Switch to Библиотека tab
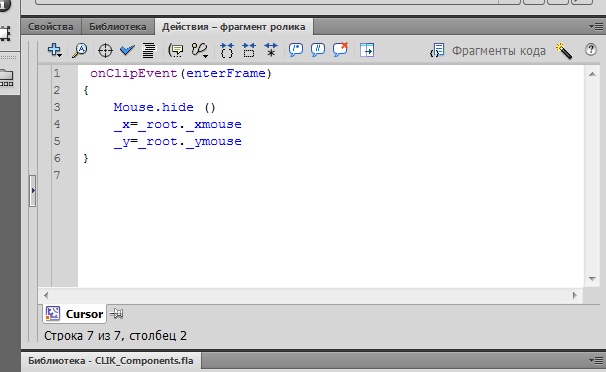This screenshot has height=372, width=606. 117,27
